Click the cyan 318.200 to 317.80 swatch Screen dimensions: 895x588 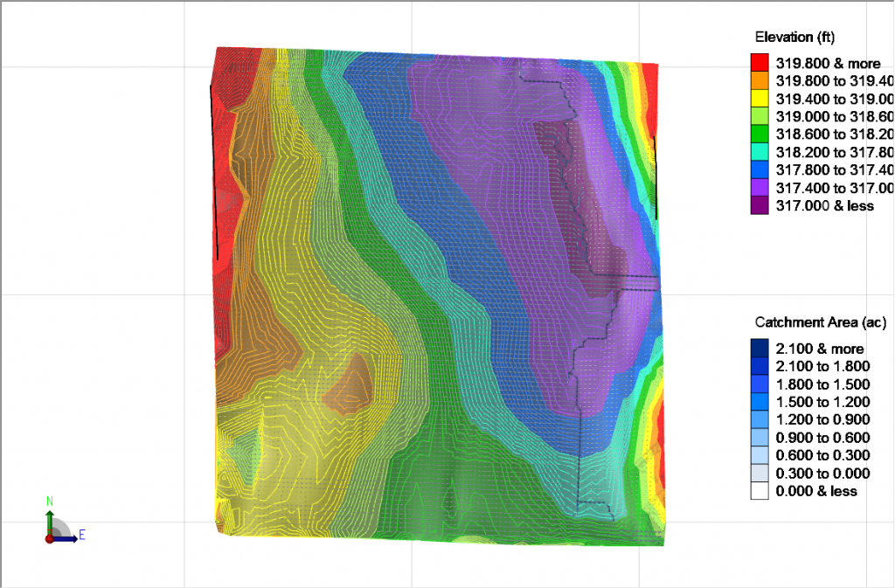pos(760,152)
